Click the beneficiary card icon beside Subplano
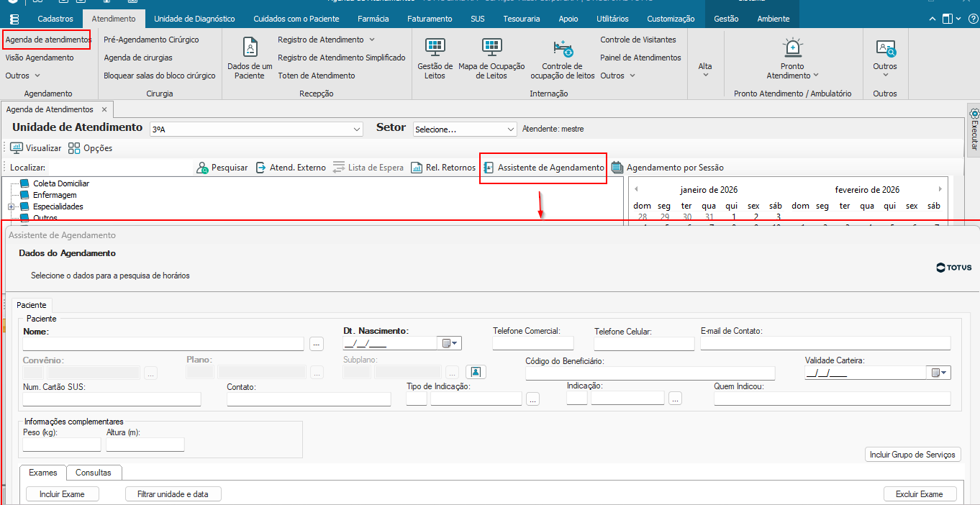The height and width of the screenshot is (505, 980). point(476,372)
